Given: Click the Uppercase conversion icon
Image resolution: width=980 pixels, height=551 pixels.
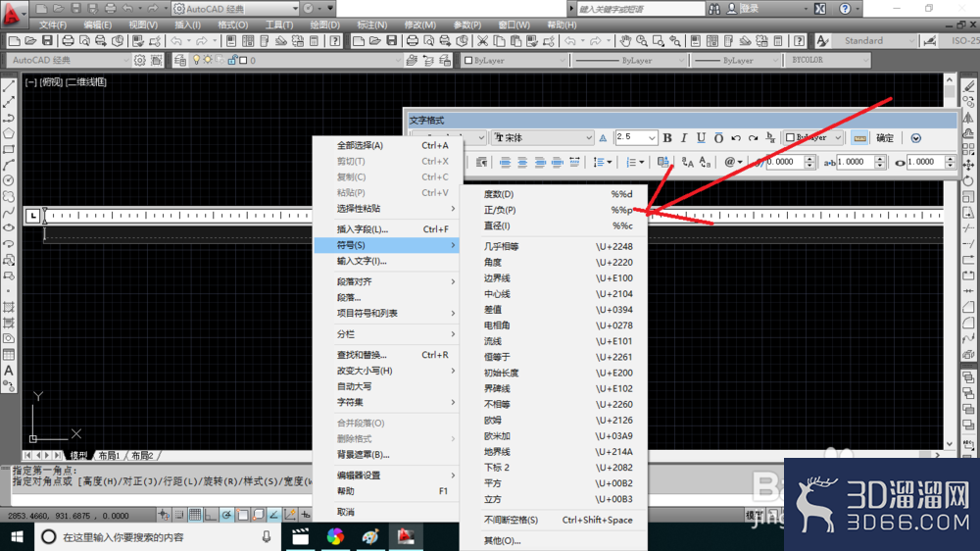Looking at the screenshot, I should tap(688, 162).
